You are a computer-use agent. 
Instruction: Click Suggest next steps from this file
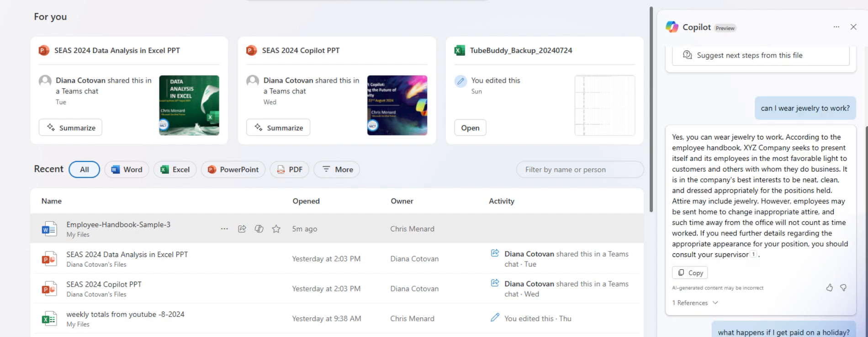point(761,55)
